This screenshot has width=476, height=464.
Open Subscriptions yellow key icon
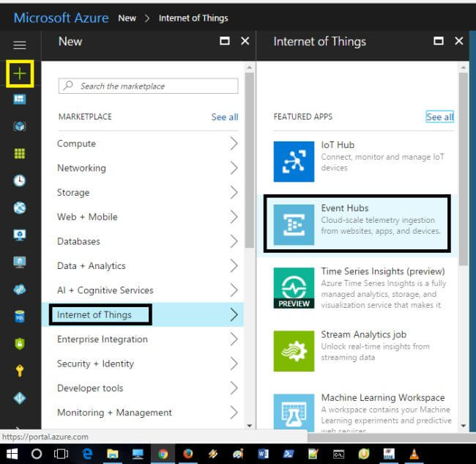coord(20,371)
